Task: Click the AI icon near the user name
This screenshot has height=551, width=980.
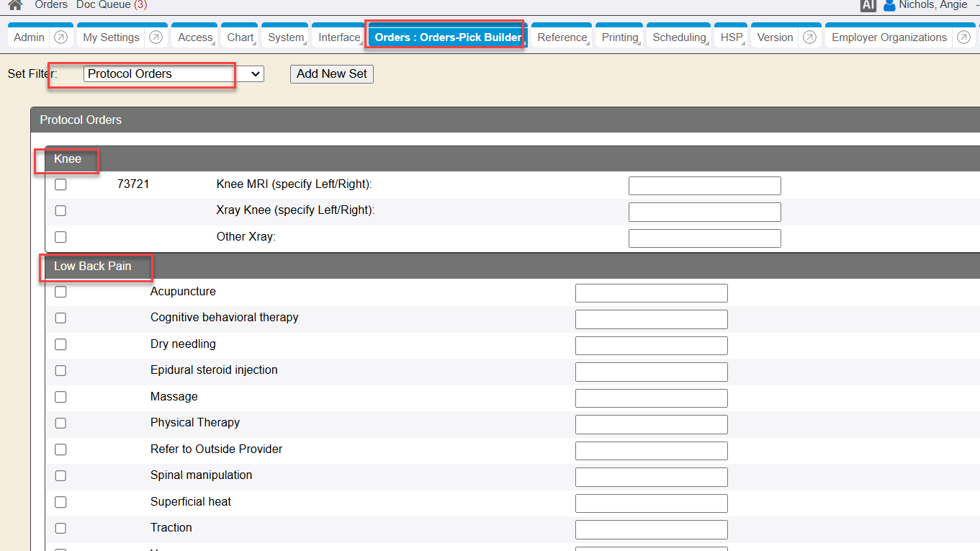Action: click(868, 5)
